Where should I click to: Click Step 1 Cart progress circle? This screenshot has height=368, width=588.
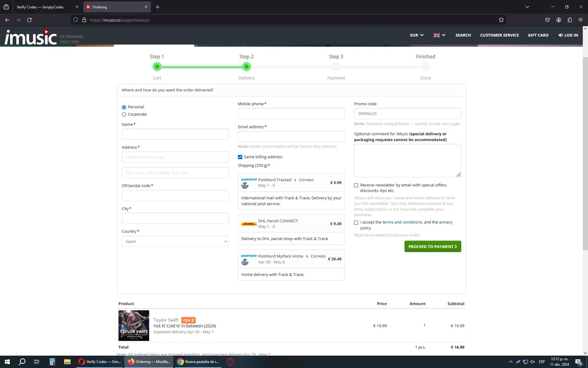(157, 67)
